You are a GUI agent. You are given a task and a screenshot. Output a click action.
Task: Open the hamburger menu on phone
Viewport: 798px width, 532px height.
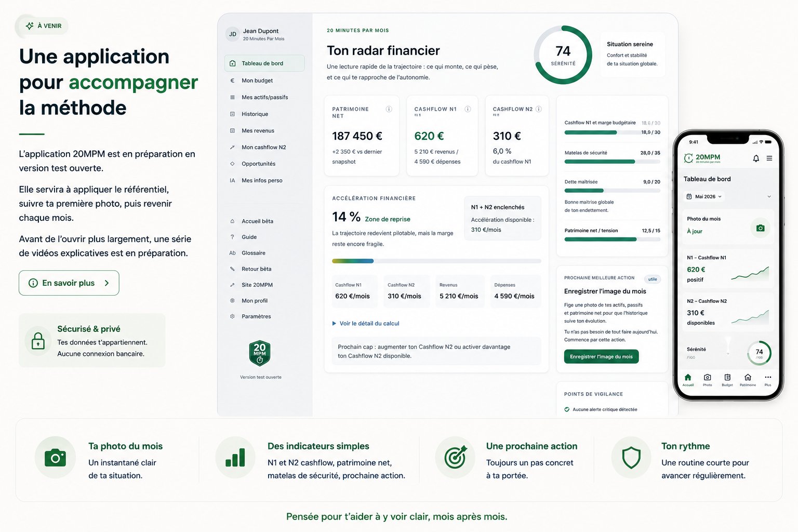pyautogui.click(x=769, y=158)
